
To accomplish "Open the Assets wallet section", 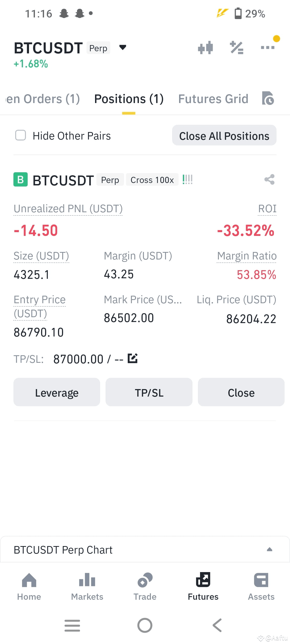I will pyautogui.click(x=261, y=587).
